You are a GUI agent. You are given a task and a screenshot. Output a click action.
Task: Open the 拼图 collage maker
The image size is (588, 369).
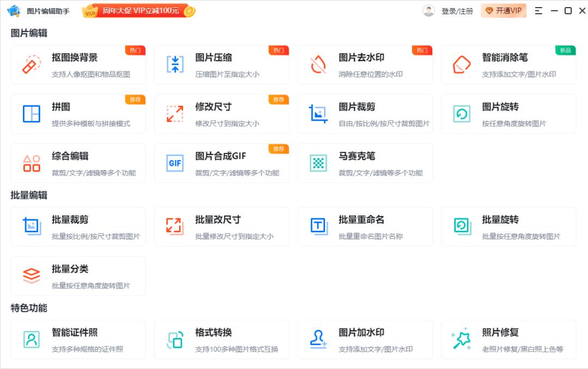78,114
